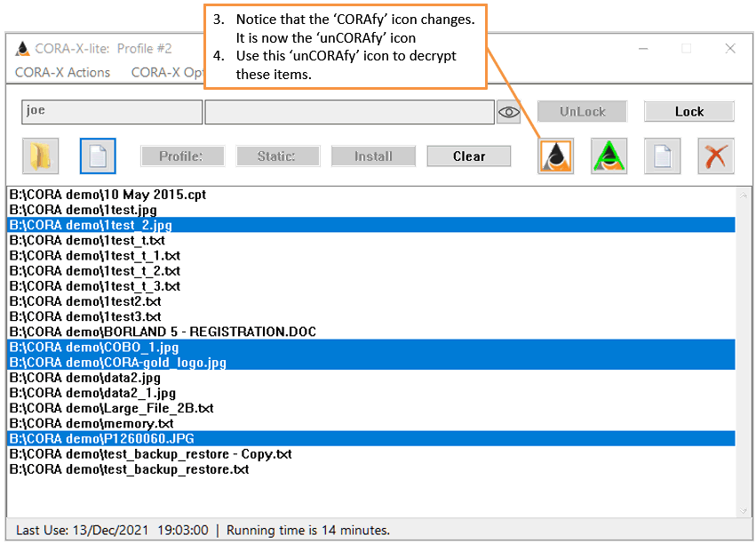Open the yellow folder browse icon
The height and width of the screenshot is (544, 756).
pos(41,156)
